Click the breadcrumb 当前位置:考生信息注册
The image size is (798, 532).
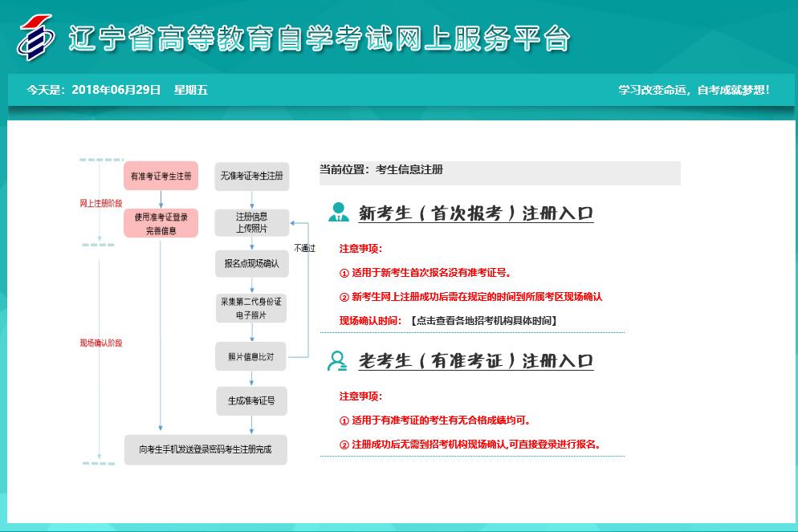tap(381, 169)
